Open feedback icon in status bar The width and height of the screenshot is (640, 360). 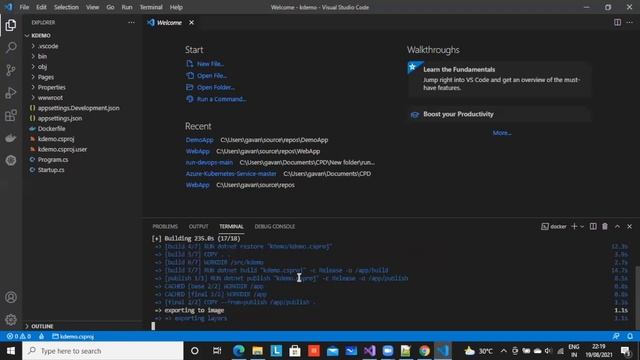click(616, 336)
